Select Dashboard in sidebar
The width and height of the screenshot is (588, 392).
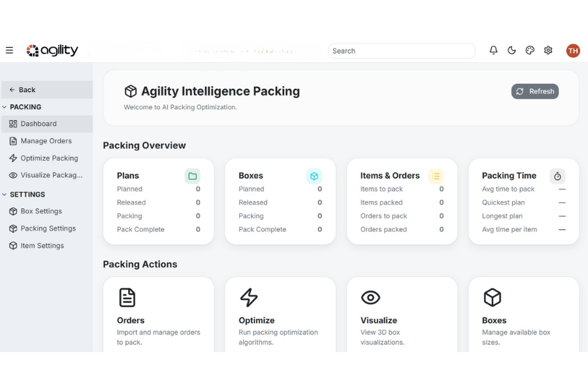point(47,123)
